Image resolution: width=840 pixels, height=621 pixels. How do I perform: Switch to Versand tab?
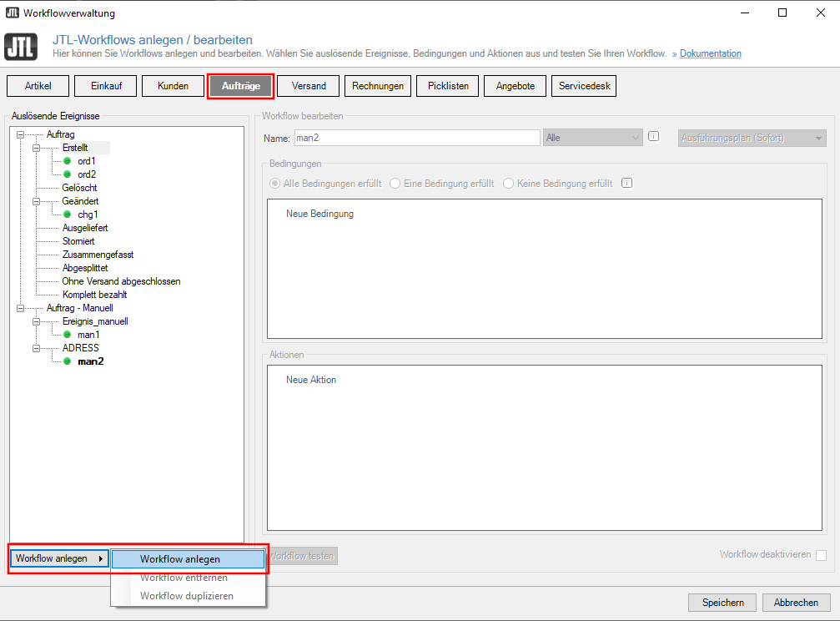pyautogui.click(x=309, y=86)
